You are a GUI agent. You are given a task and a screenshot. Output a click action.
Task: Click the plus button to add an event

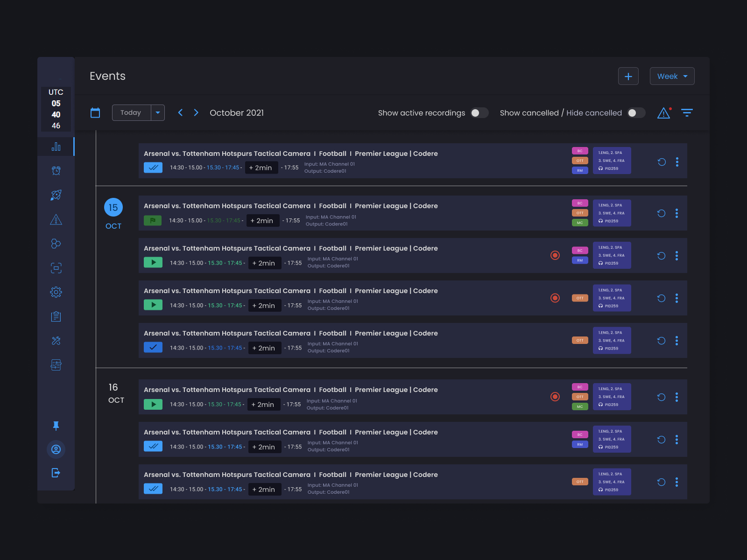pos(628,76)
